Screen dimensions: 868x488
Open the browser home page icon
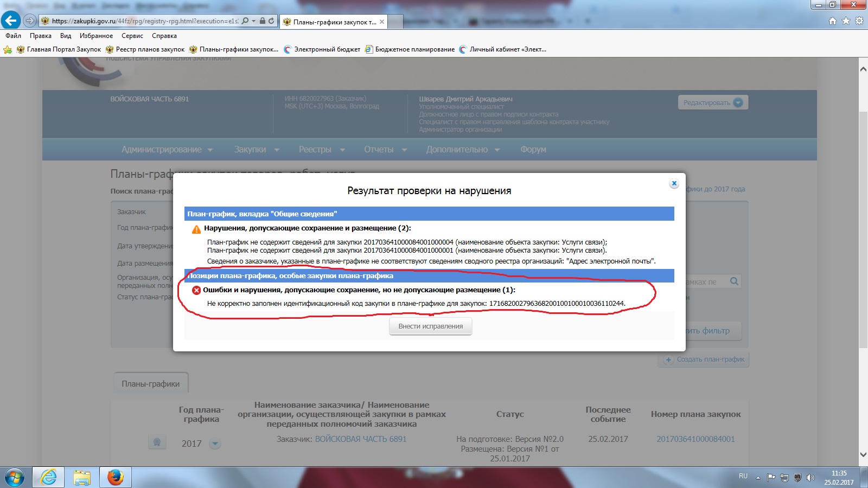pos(833,21)
